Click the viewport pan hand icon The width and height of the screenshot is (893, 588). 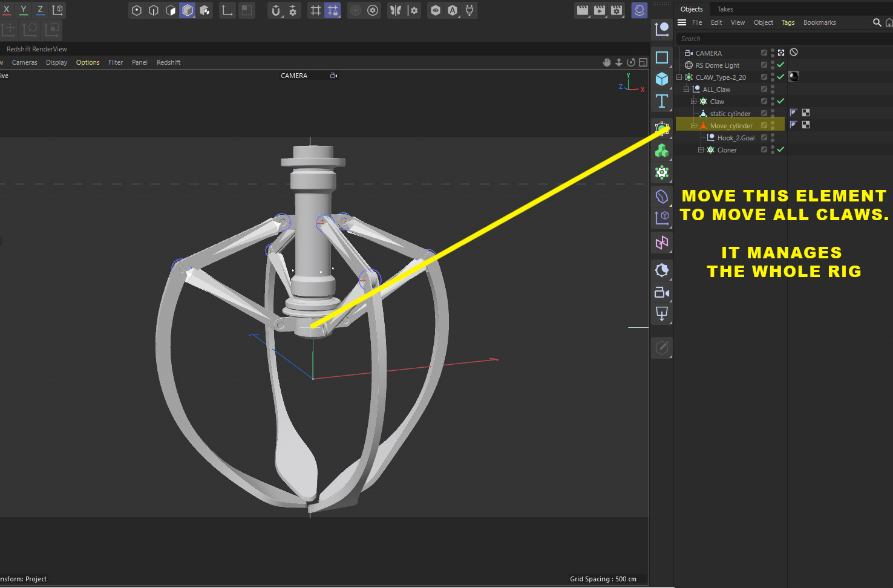tap(607, 62)
